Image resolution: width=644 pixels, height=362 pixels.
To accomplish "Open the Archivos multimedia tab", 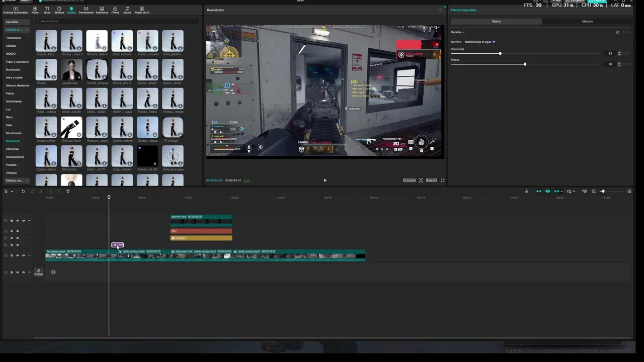I will click(15, 10).
